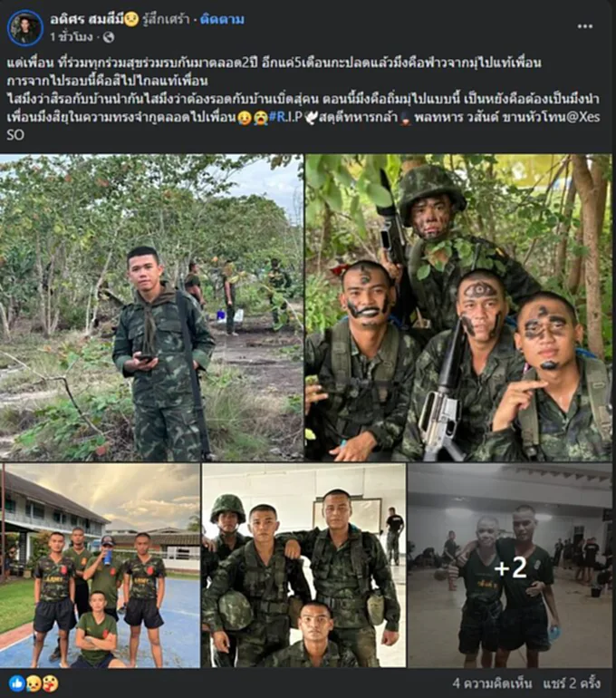Click the #R.I.P hashtag link
This screenshot has width=616, height=698.
[x=286, y=118]
